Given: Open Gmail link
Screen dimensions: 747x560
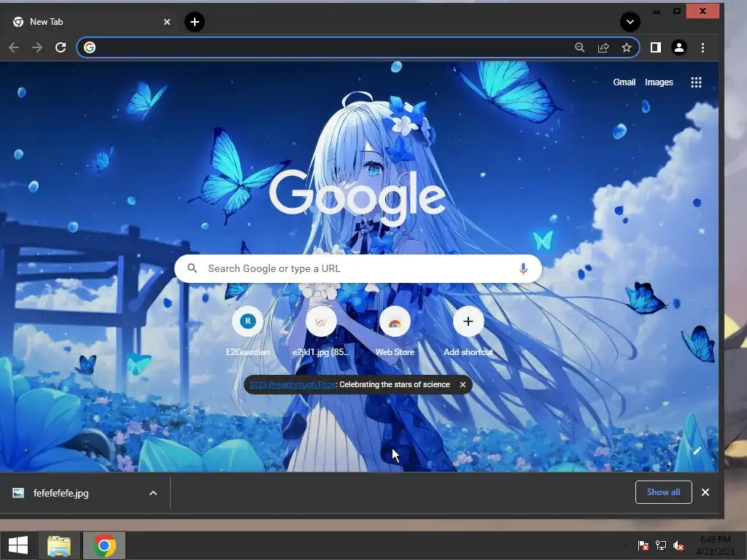Looking at the screenshot, I should point(624,82).
